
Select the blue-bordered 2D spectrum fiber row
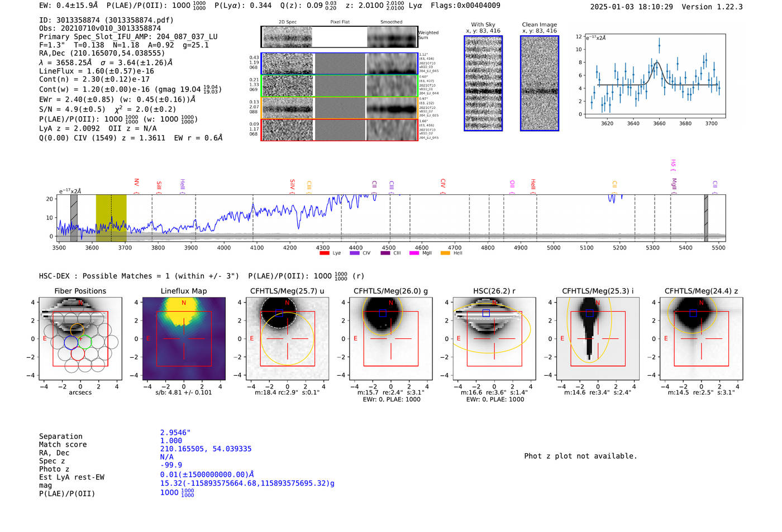tap(340, 64)
